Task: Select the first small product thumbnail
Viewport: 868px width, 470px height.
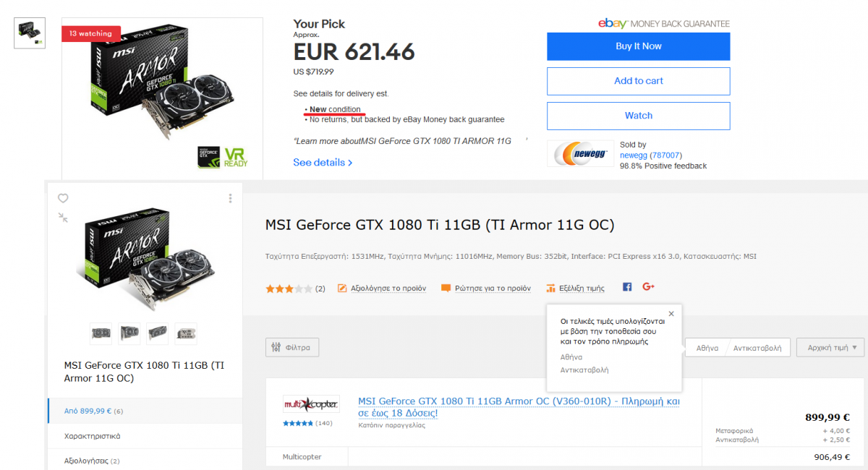Action: click(x=101, y=333)
